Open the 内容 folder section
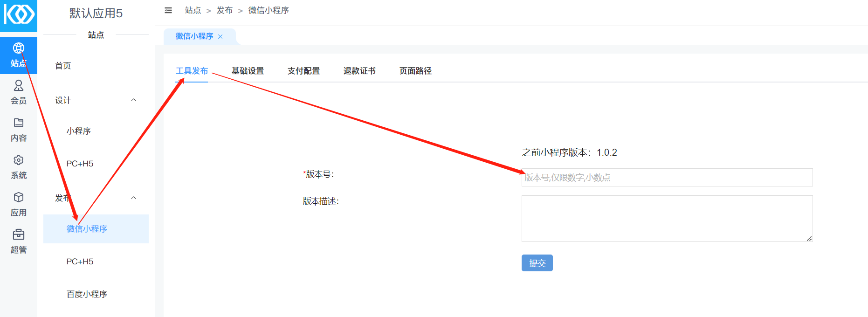This screenshot has width=868, height=317. 19,130
